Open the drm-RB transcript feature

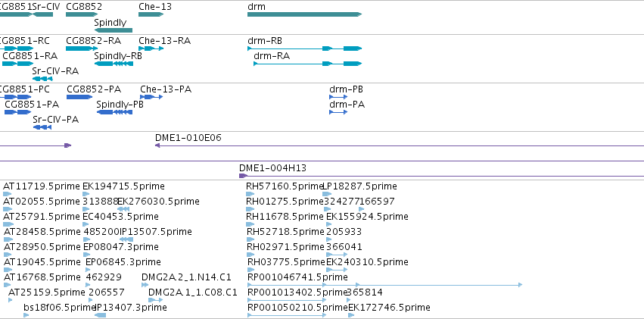tap(304, 48)
